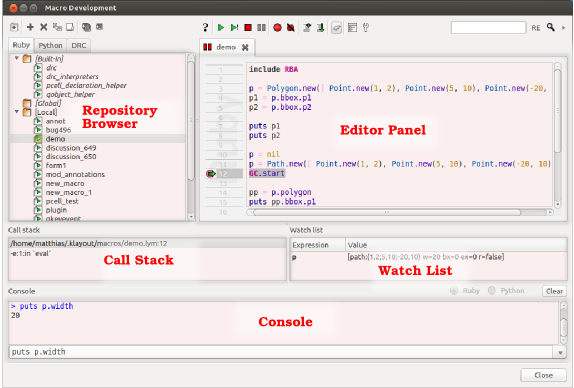Click the magnifier search icon

(x=551, y=27)
